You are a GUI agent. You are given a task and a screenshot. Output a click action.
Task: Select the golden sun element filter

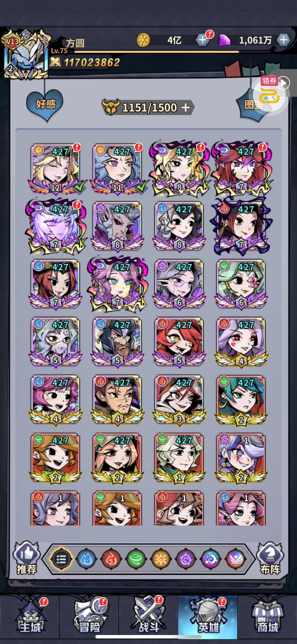pyautogui.click(x=161, y=559)
